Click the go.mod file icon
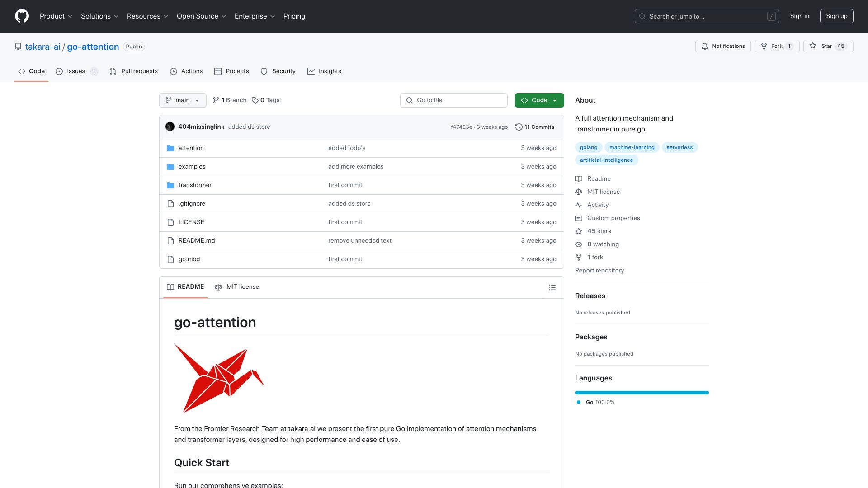The height and width of the screenshot is (488, 868). click(x=170, y=259)
